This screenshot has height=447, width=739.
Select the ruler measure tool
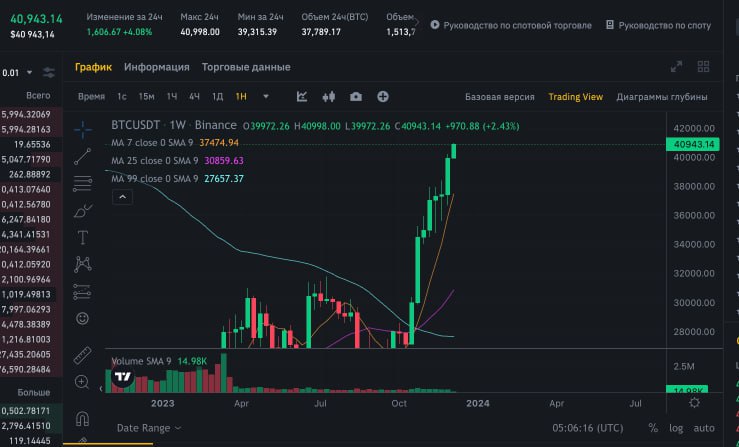coord(83,355)
